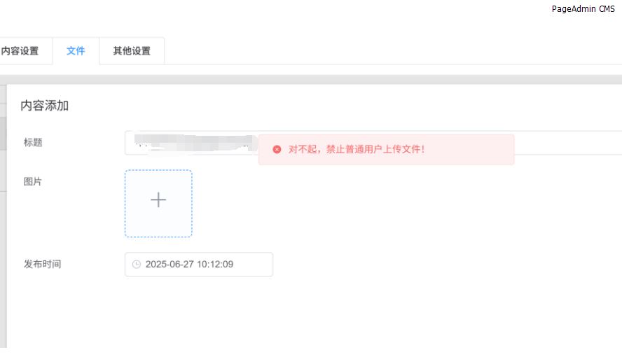622x364 pixels.
Task: Focus the 标题 title input field
Action: [373, 143]
